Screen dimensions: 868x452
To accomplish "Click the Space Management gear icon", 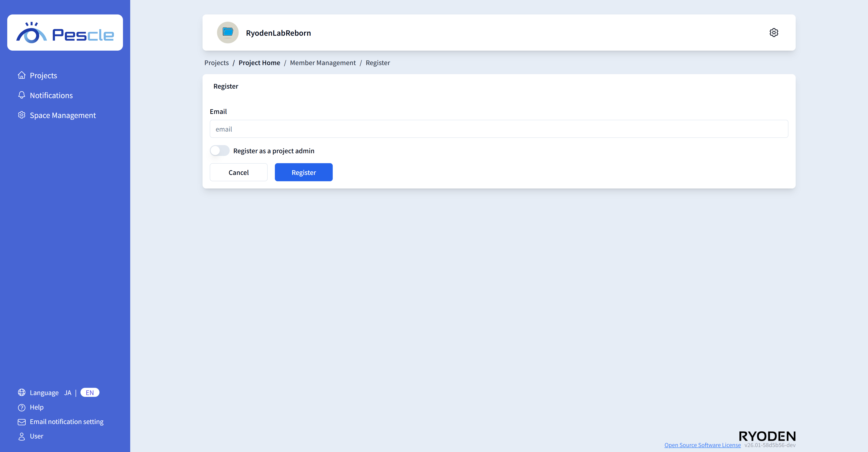I will (x=21, y=115).
